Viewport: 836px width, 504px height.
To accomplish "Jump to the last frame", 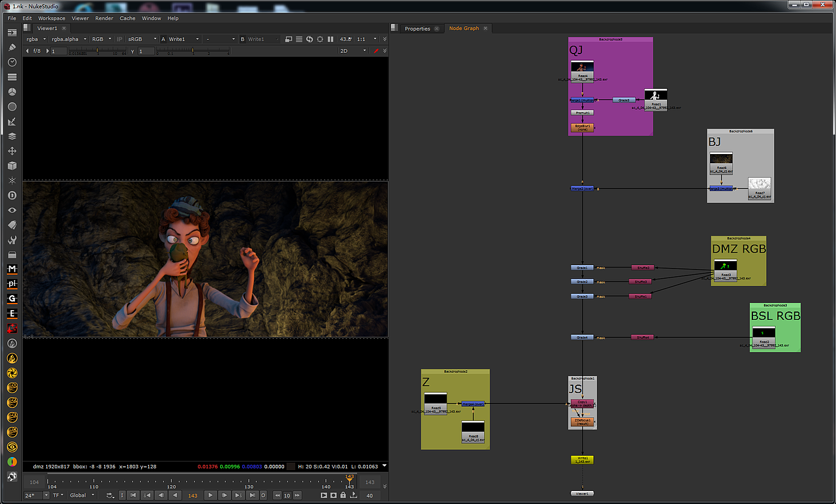I will click(x=253, y=496).
